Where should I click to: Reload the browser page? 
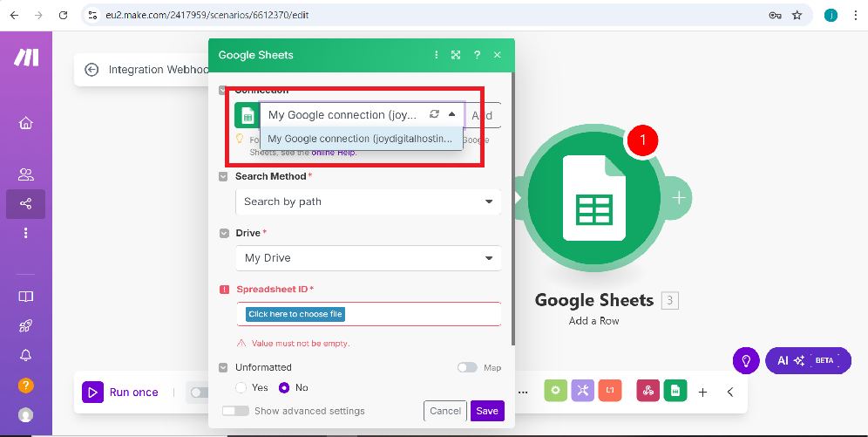[x=63, y=15]
